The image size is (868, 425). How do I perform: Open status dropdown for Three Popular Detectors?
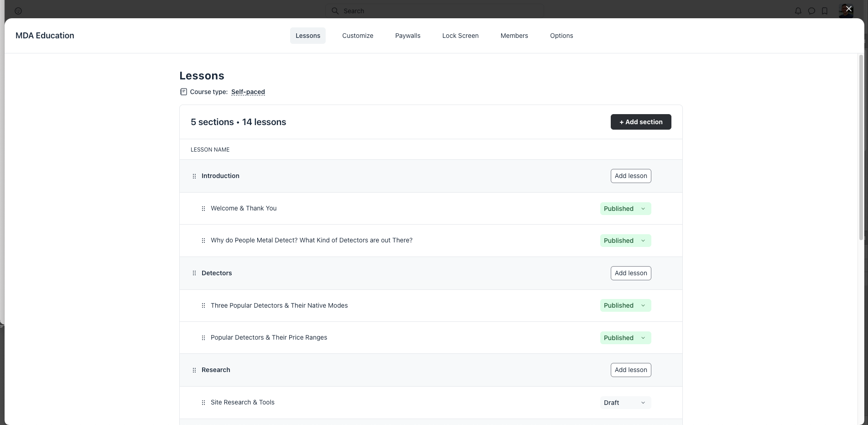coord(625,305)
